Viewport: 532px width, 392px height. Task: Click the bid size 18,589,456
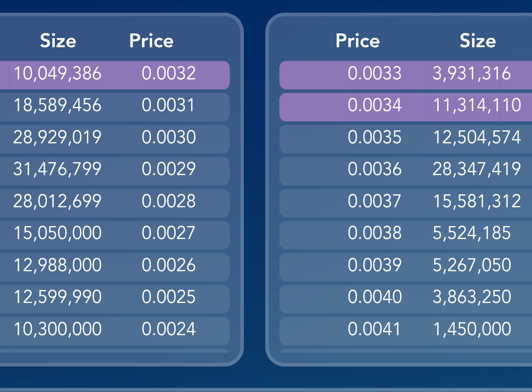tap(58, 105)
